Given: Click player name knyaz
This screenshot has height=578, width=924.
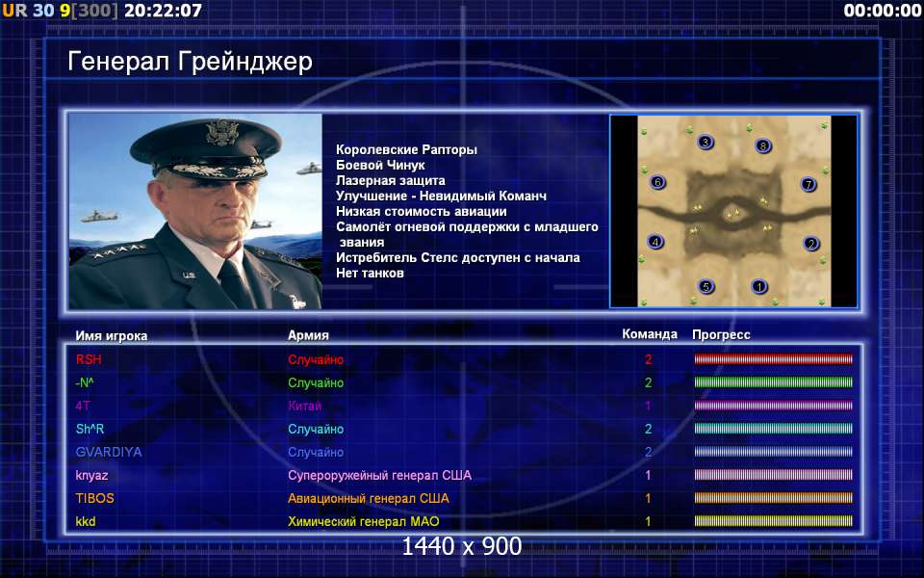Looking at the screenshot, I should click(x=92, y=475).
